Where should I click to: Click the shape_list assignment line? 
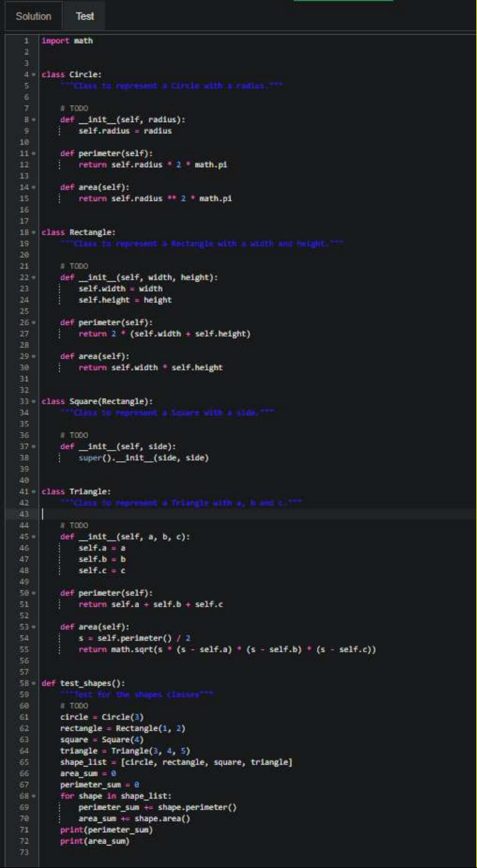[176, 762]
